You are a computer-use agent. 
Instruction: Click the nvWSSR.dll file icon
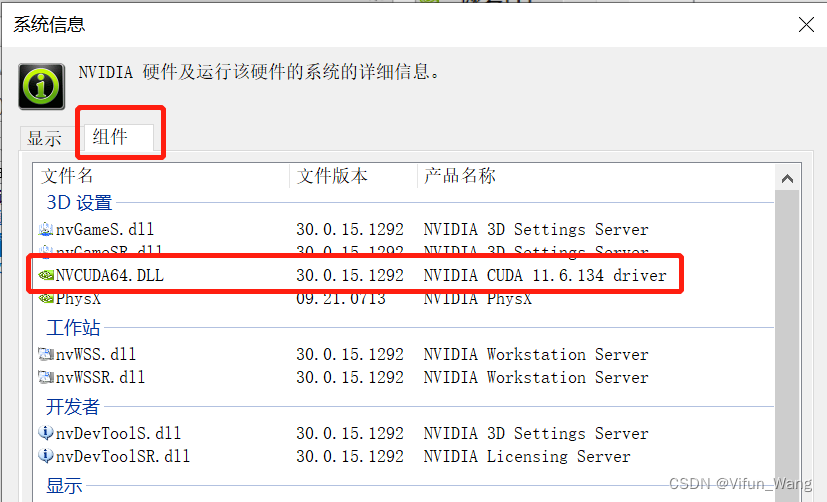point(46,378)
